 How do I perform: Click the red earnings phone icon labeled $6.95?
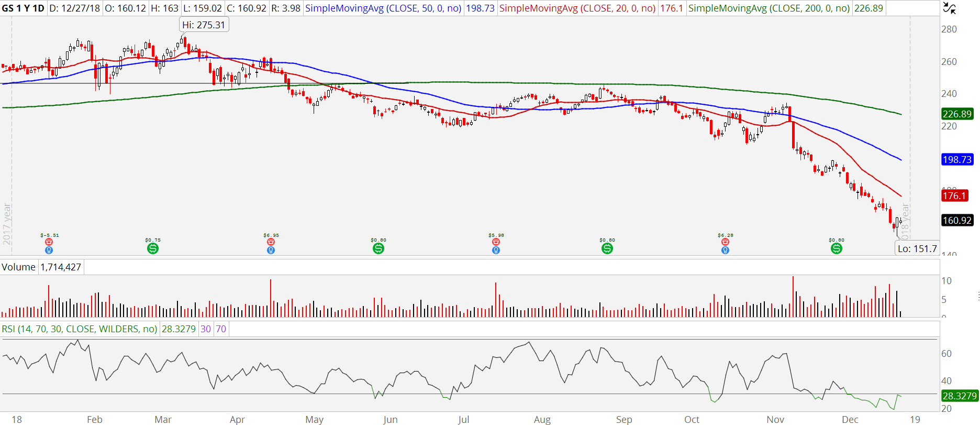271,242
